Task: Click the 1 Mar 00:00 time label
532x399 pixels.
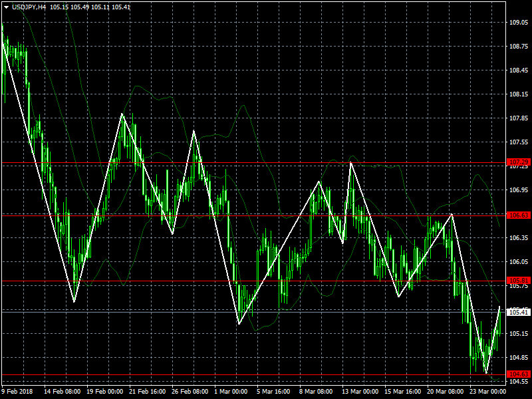Action: 231,391
